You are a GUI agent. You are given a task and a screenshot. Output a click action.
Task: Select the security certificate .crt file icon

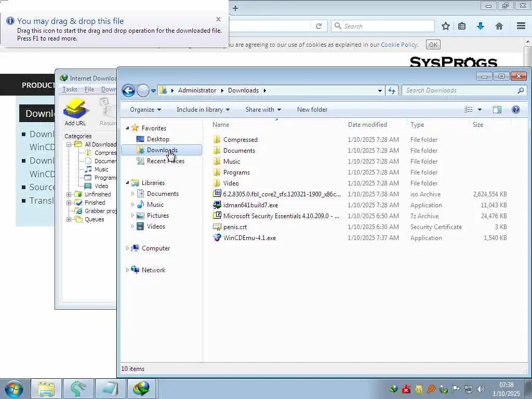click(x=217, y=227)
